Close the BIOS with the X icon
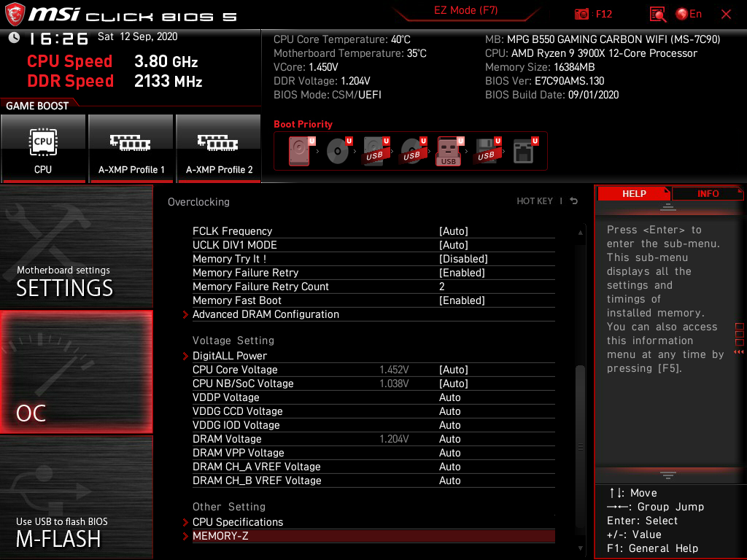 tap(726, 15)
